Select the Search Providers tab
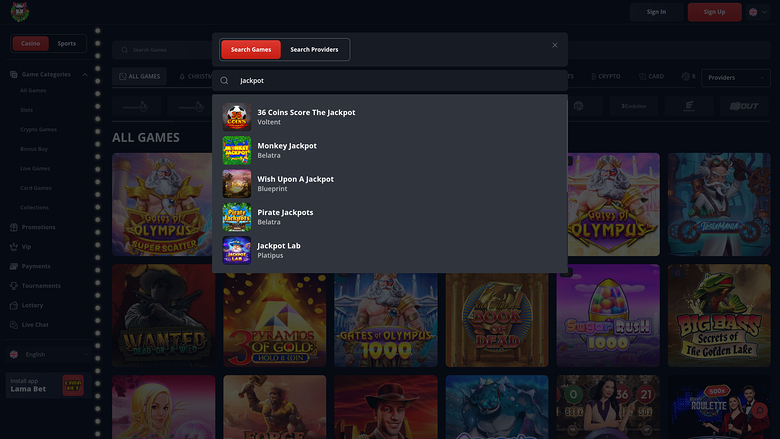Image resolution: width=780 pixels, height=439 pixels. tap(314, 50)
